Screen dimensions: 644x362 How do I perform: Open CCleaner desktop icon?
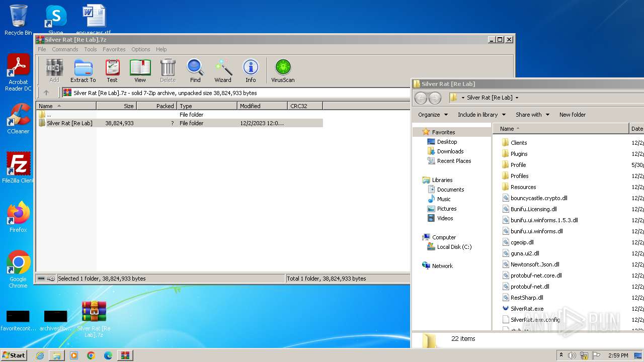tap(18, 119)
